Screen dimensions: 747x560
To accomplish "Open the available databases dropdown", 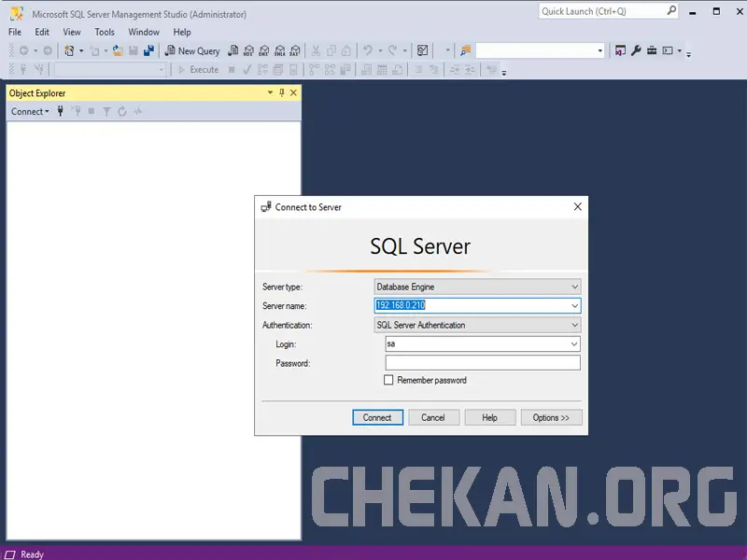I will [x=161, y=70].
